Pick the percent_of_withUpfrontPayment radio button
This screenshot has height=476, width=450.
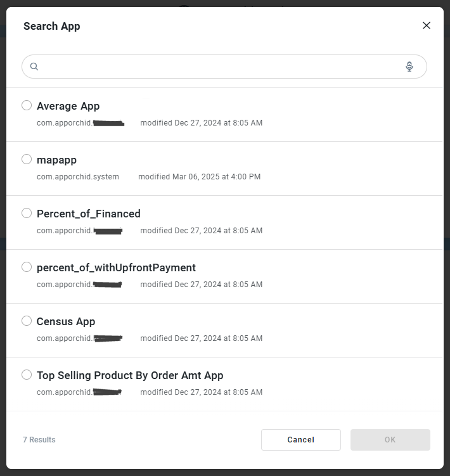click(27, 267)
